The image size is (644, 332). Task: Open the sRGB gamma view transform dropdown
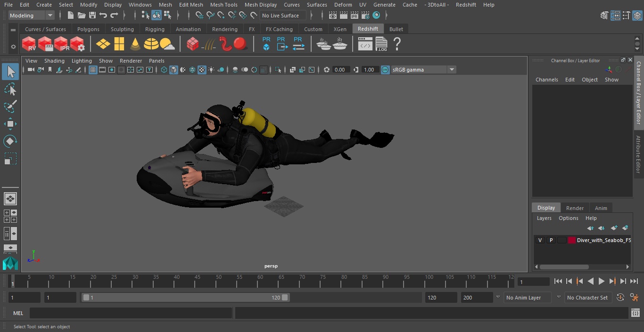click(423, 70)
